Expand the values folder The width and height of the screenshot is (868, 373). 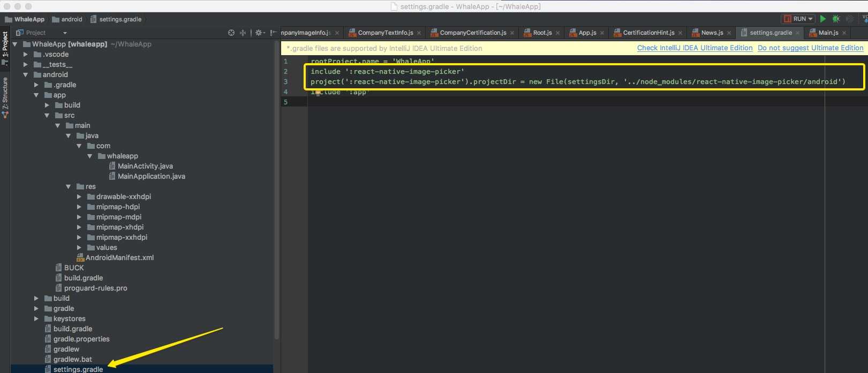pyautogui.click(x=79, y=248)
